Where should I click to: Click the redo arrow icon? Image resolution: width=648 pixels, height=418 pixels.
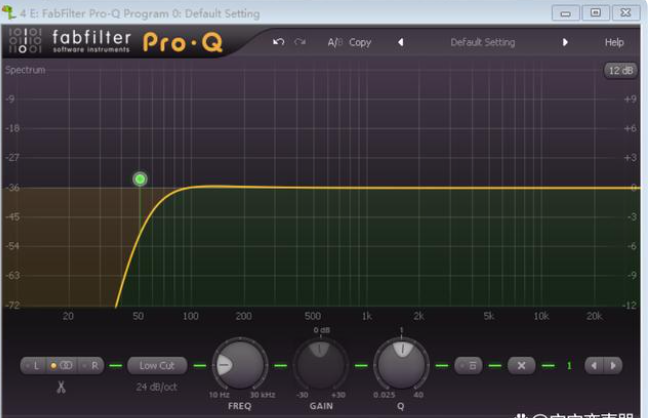coord(300,42)
